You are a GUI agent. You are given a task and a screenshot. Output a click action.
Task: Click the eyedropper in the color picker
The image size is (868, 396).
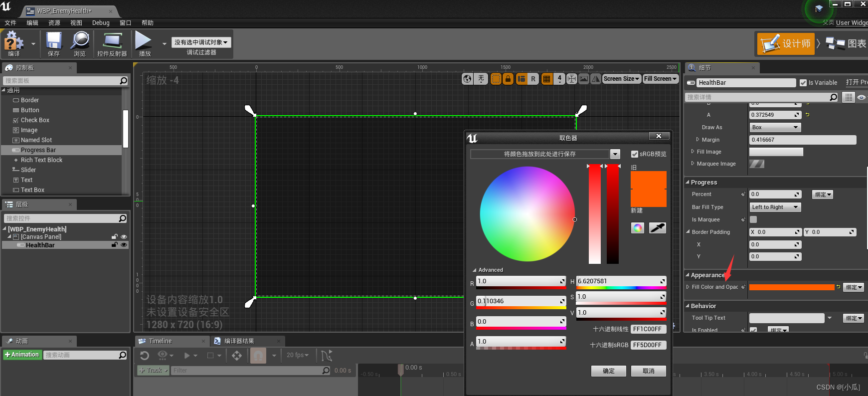(658, 228)
